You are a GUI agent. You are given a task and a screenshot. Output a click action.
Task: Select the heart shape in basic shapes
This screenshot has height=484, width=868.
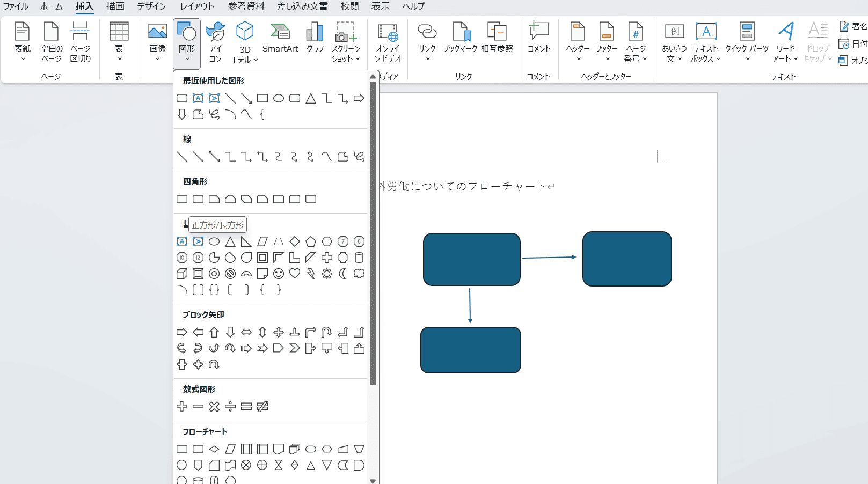click(x=295, y=274)
